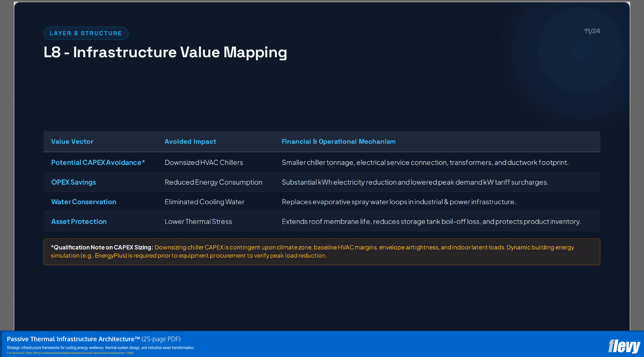Click the Smaller chiller tonnage mechanism text
This screenshot has width=644, height=357.
click(x=425, y=163)
